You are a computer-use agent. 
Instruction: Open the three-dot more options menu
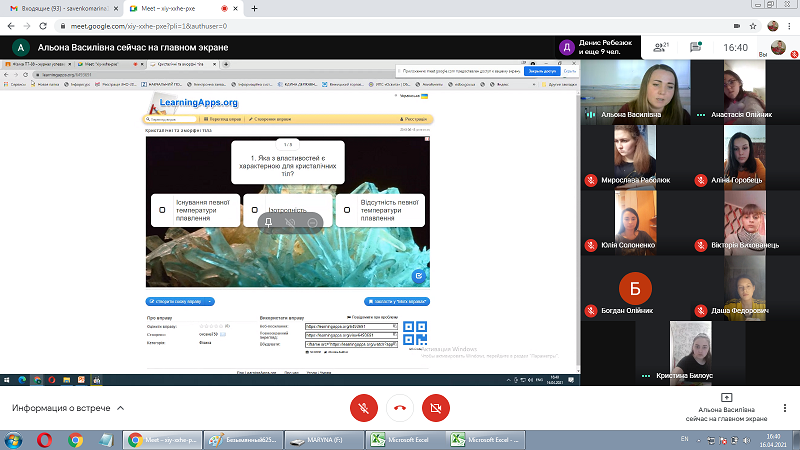pos(785,408)
